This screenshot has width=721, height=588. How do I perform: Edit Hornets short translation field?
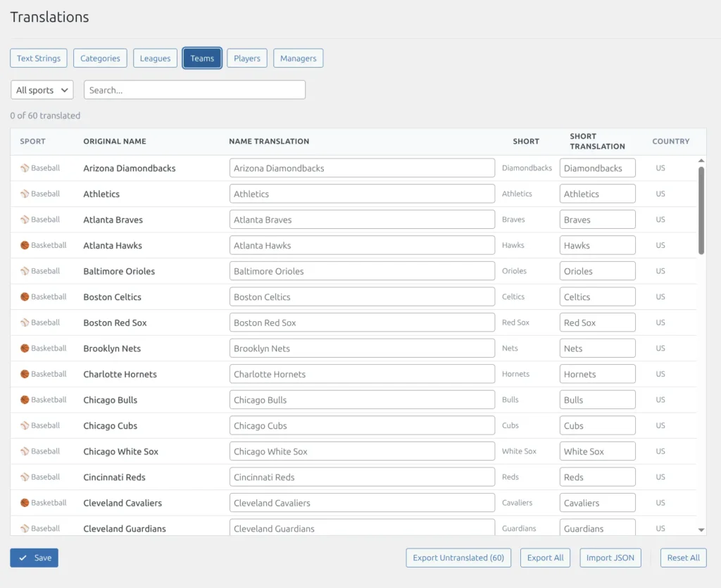pos(598,374)
